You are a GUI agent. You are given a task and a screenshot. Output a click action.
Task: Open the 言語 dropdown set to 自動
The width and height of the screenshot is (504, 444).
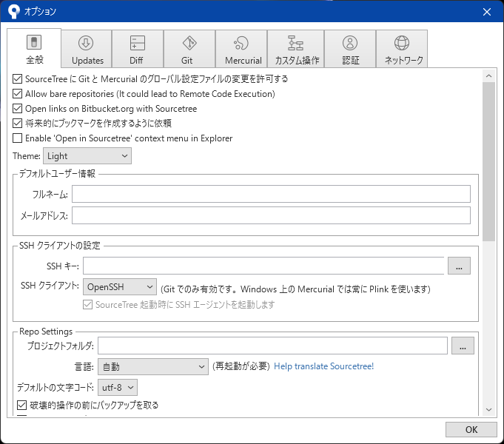pyautogui.click(x=153, y=366)
